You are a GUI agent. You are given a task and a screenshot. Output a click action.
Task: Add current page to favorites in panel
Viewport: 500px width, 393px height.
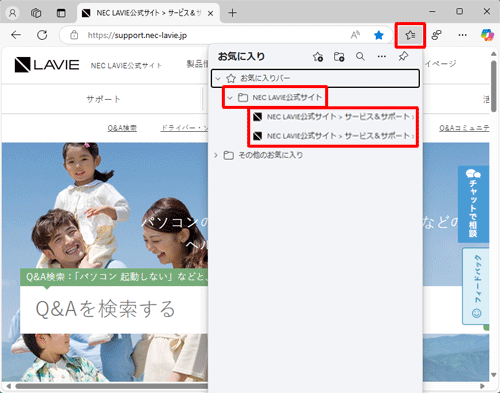318,57
